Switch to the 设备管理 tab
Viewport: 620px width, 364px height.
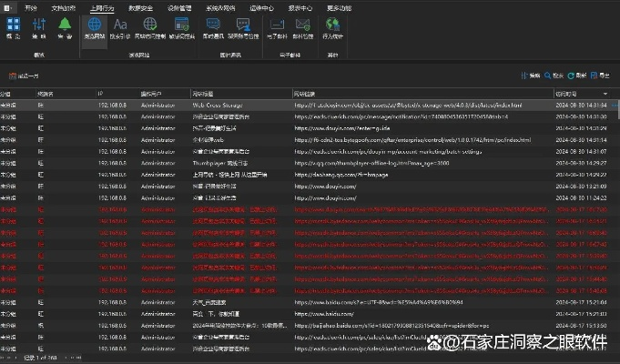[179, 8]
